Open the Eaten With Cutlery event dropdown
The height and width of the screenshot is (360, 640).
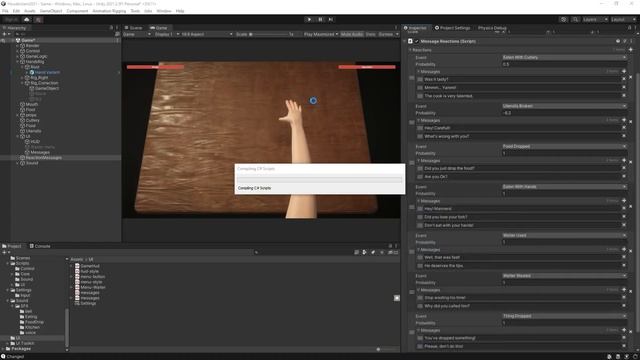point(564,58)
